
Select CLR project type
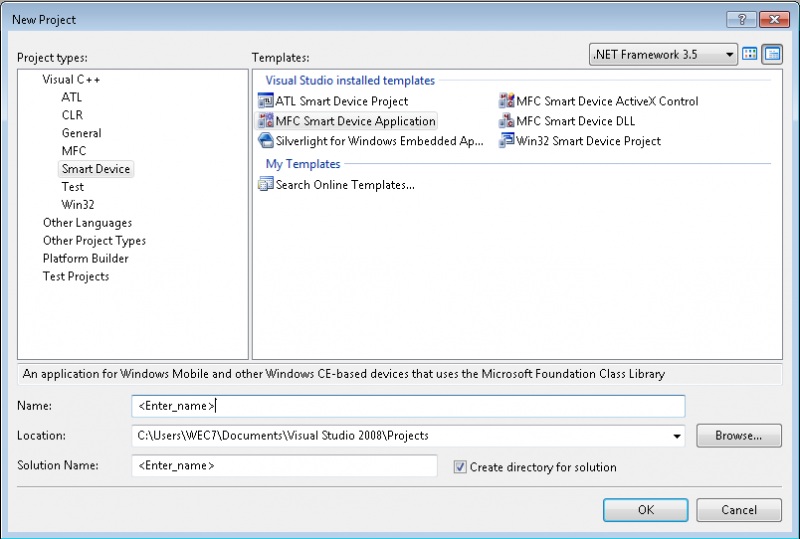(x=72, y=115)
